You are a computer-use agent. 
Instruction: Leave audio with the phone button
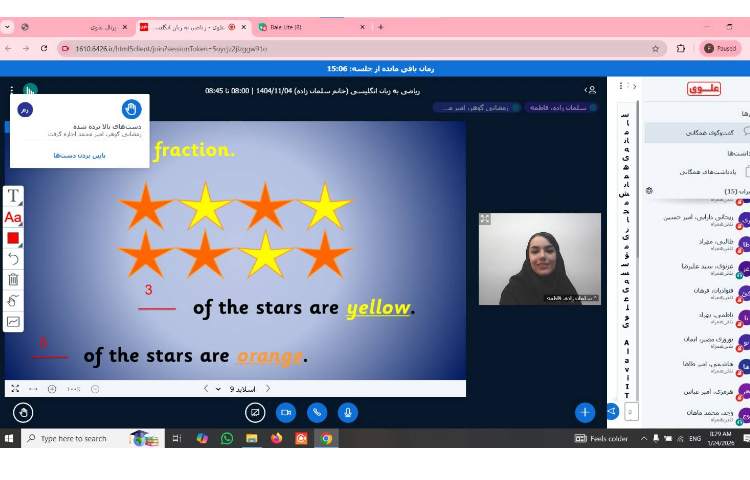click(317, 413)
